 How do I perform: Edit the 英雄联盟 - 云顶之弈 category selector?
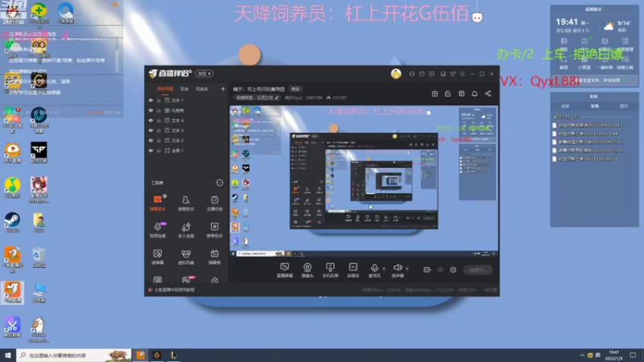pyautogui.click(x=258, y=97)
